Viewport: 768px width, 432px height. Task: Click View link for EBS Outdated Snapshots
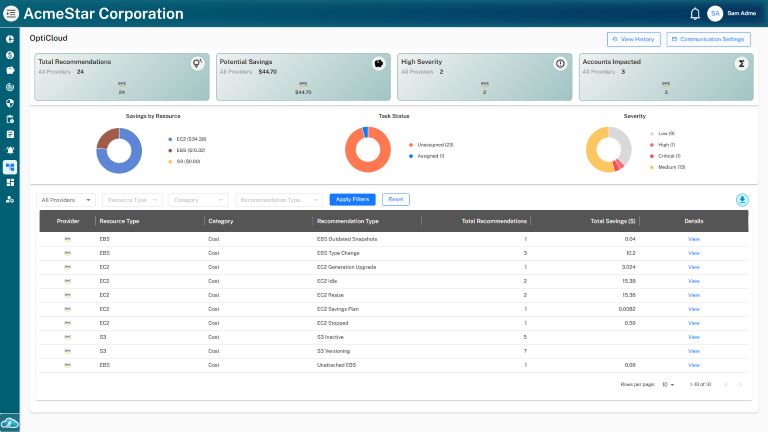[693, 239]
